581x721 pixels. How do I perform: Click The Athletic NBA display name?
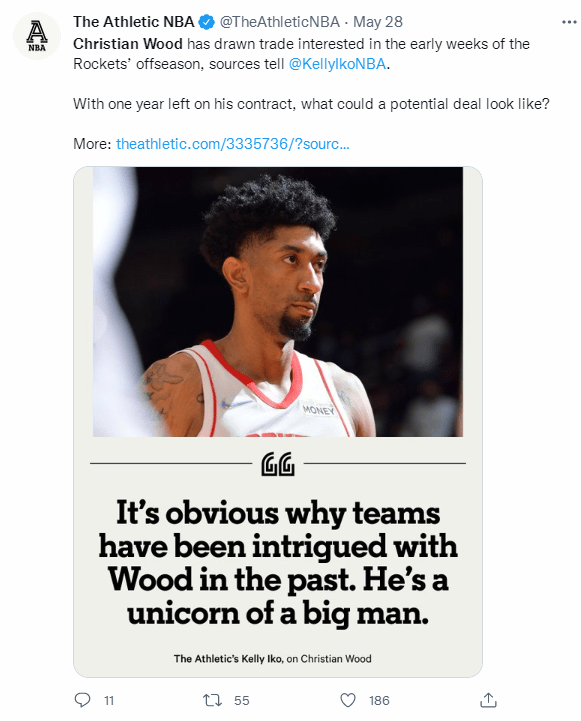point(134,22)
